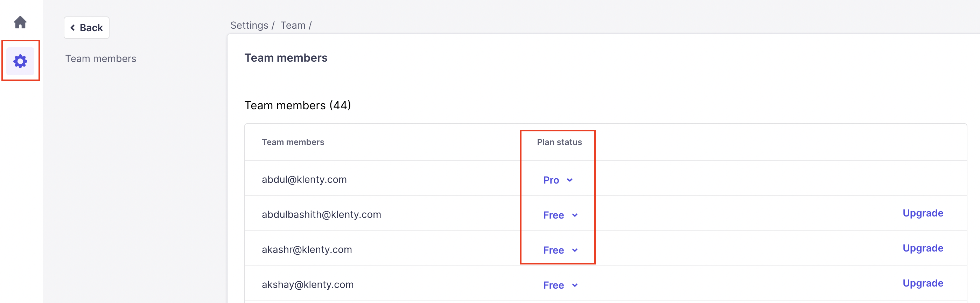Open plan dropdown for akshay@klenty.com

pyautogui.click(x=560, y=285)
